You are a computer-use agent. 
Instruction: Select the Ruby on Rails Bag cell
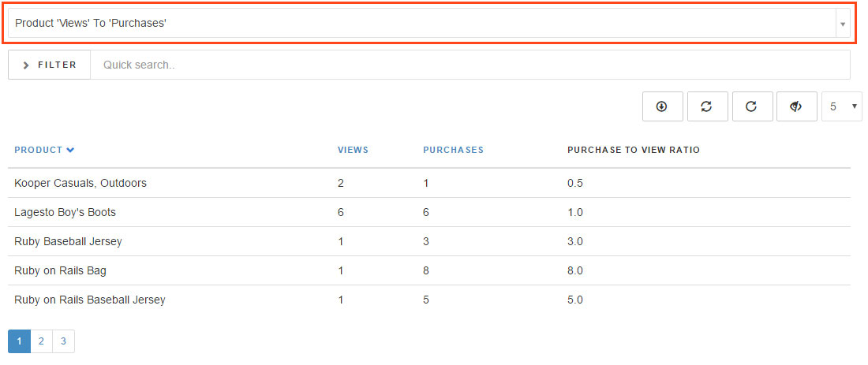[x=60, y=271]
